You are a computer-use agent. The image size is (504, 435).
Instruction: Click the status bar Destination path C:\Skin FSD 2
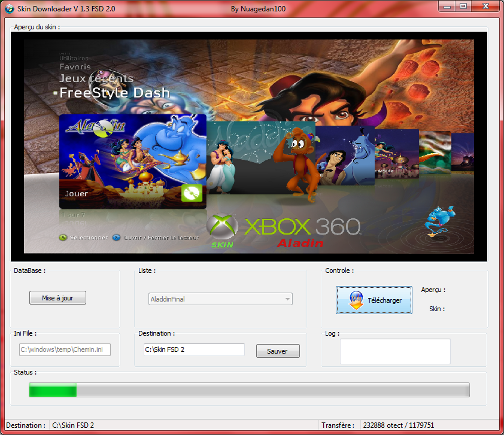73,425
